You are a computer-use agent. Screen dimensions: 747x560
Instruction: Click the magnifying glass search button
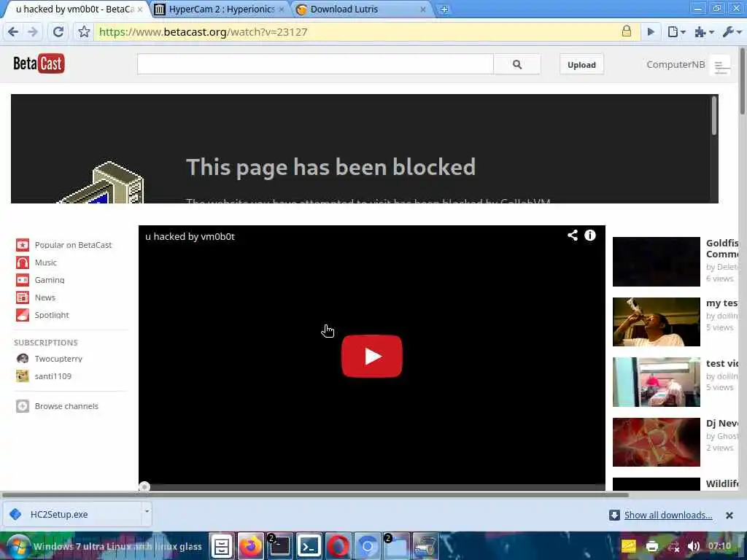[x=517, y=64]
